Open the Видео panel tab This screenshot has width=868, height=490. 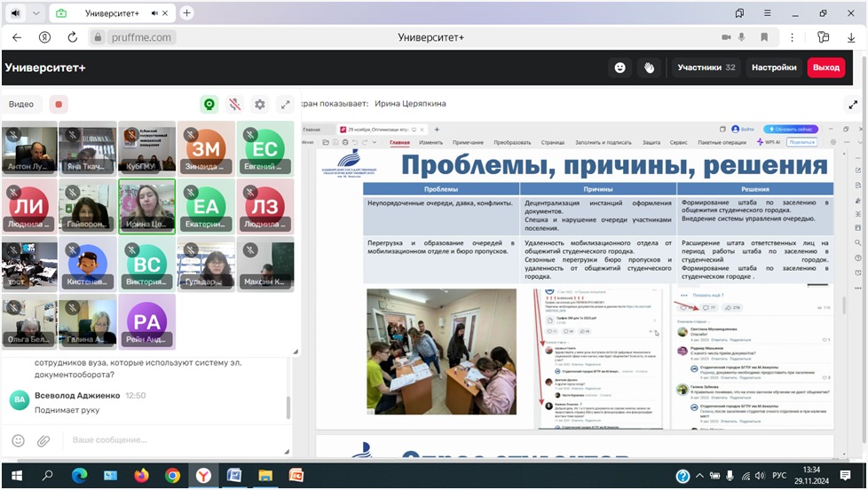tap(21, 104)
